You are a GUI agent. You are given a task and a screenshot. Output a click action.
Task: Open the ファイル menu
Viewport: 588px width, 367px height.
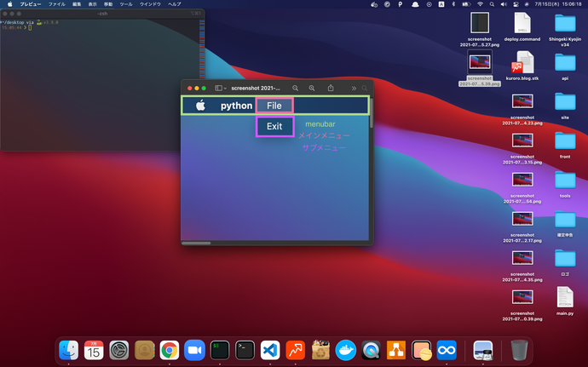(x=56, y=4)
